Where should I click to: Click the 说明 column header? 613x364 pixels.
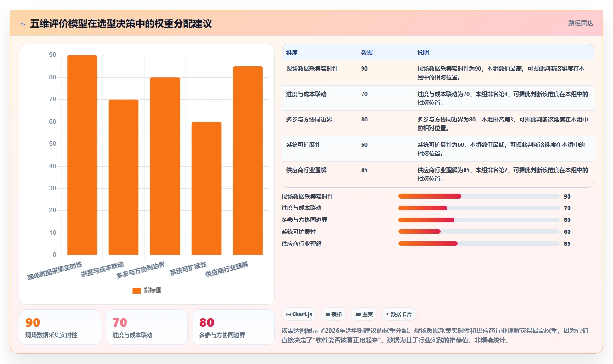(x=423, y=52)
